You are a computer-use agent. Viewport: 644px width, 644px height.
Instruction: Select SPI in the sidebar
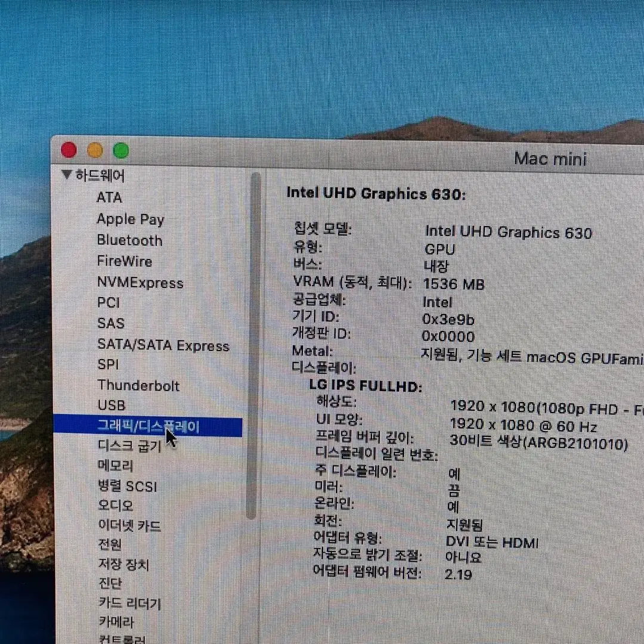coord(108,364)
